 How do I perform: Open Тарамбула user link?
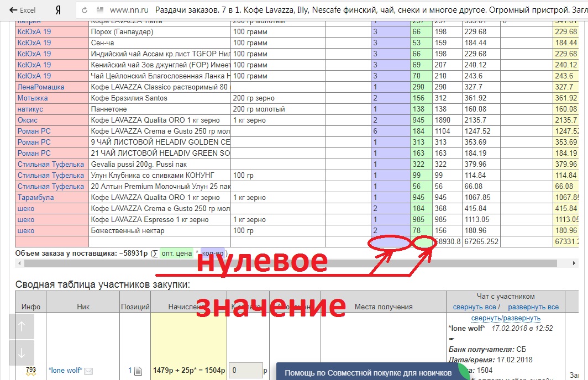pyautogui.click(x=35, y=198)
